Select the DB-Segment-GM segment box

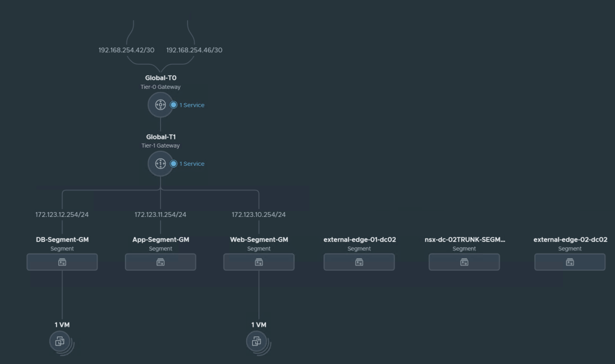62,262
